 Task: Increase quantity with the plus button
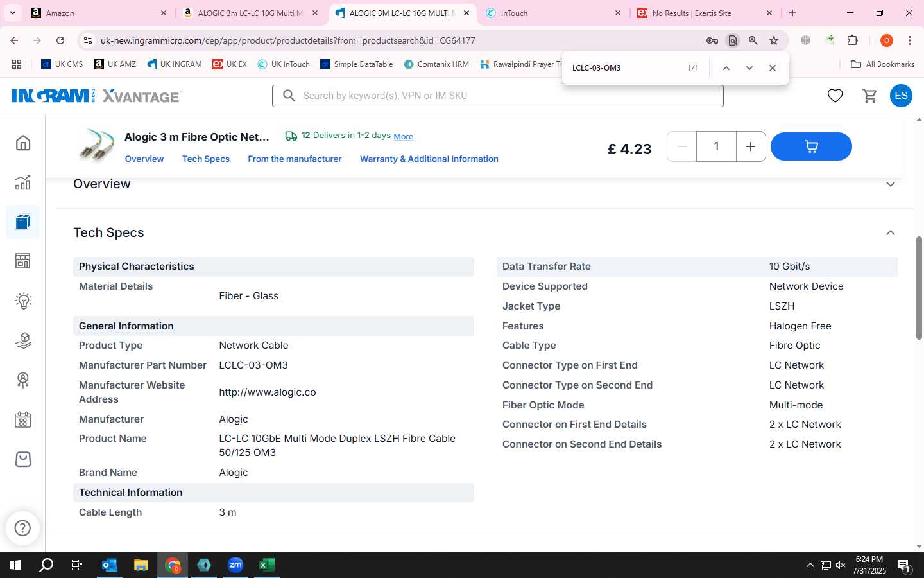(x=751, y=146)
